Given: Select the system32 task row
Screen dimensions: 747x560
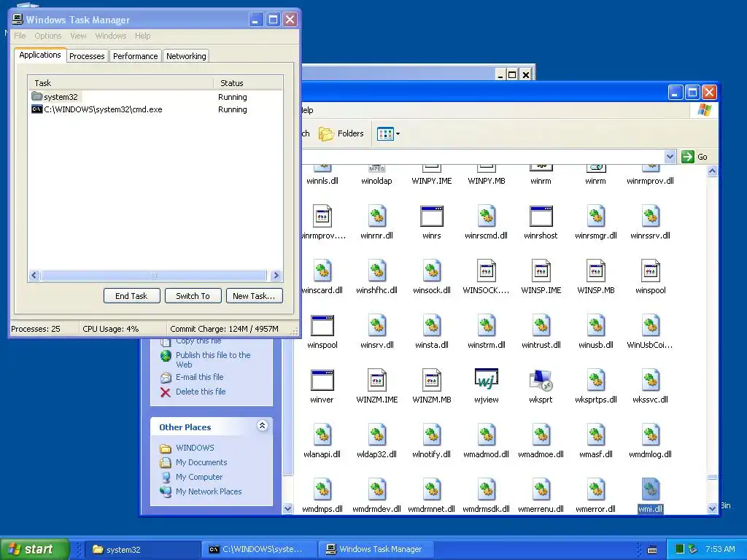Looking at the screenshot, I should click(x=155, y=97).
